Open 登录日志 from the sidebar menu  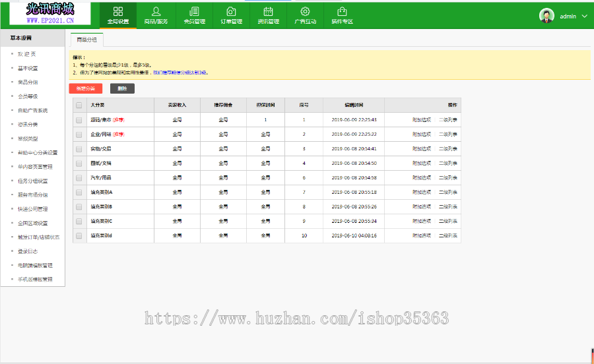coord(28,251)
